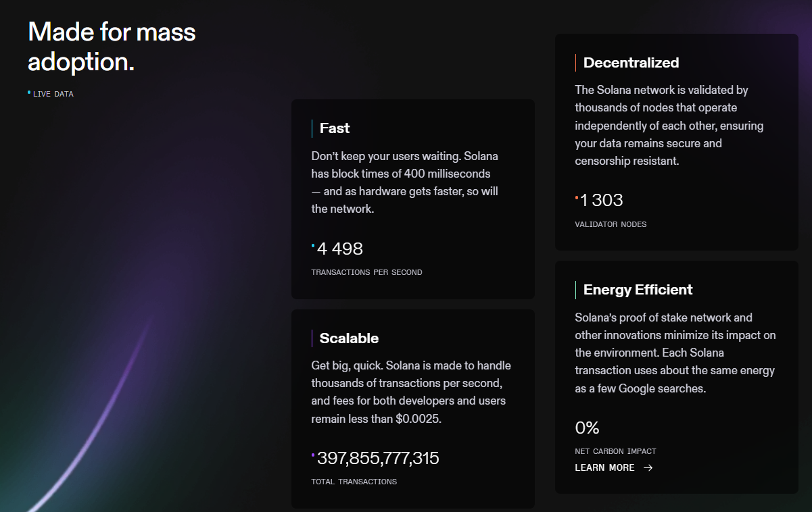This screenshot has width=812, height=512.
Task: Open the Learn More link
Action: [604, 467]
